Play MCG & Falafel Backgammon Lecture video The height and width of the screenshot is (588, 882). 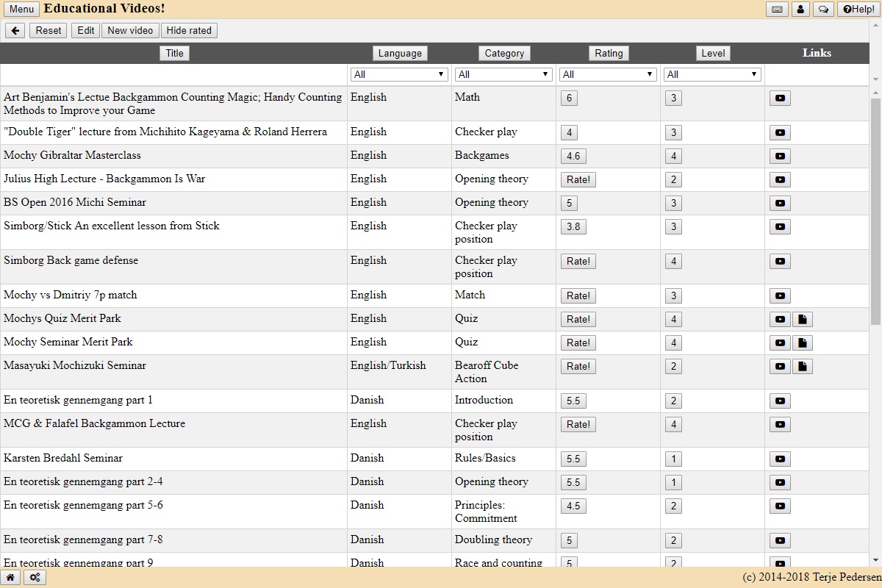[x=780, y=425]
